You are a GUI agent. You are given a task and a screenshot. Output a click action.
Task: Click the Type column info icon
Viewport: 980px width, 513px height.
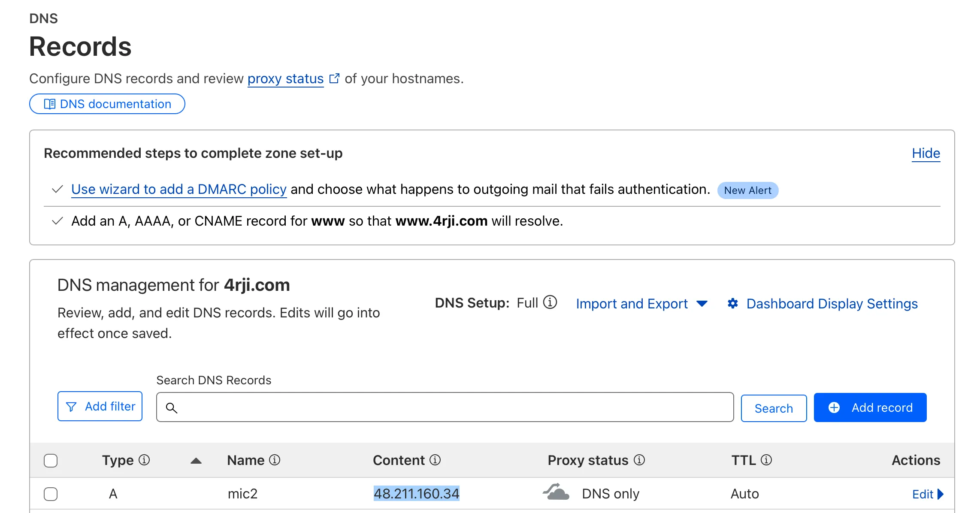tap(145, 460)
